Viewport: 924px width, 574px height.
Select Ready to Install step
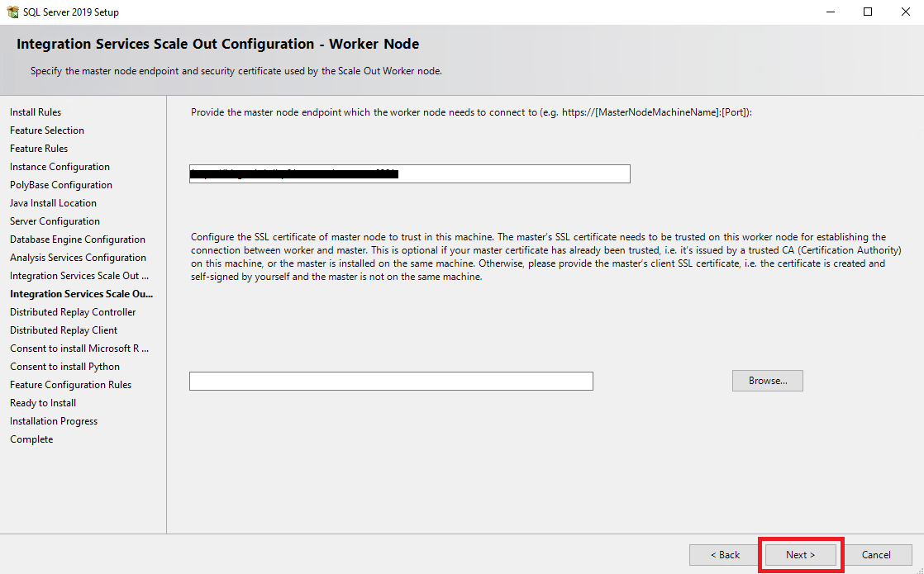coord(43,403)
